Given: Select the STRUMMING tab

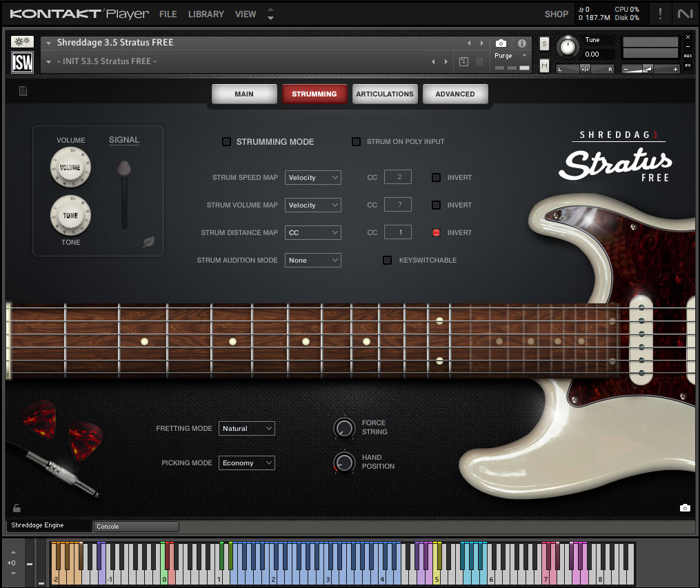Looking at the screenshot, I should coord(314,94).
